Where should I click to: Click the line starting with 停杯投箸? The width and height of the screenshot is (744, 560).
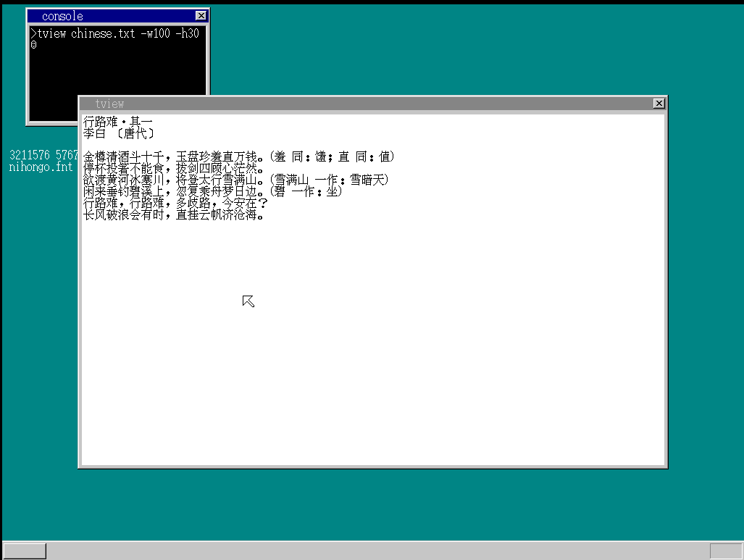(173, 168)
